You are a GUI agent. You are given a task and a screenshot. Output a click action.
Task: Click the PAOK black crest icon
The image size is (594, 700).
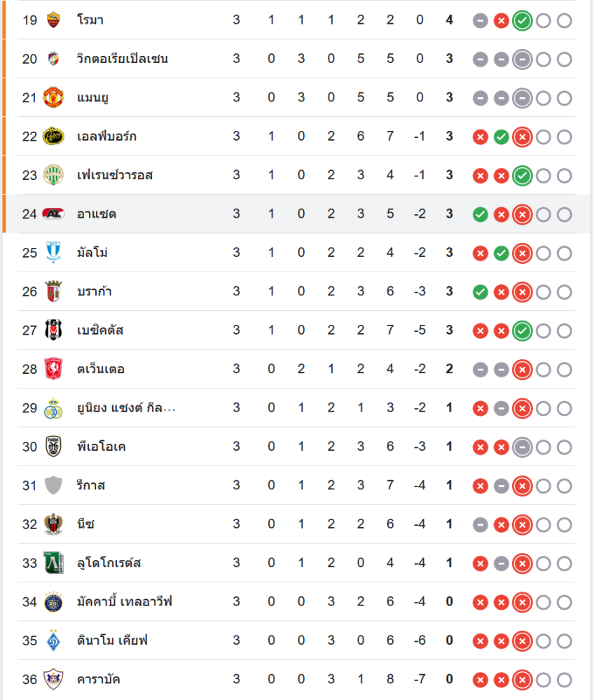53,447
